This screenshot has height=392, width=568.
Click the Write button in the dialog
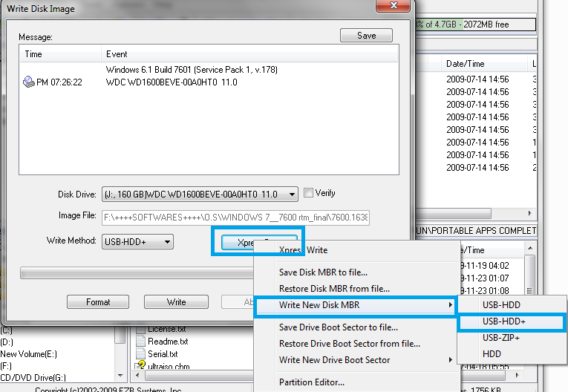tap(176, 301)
